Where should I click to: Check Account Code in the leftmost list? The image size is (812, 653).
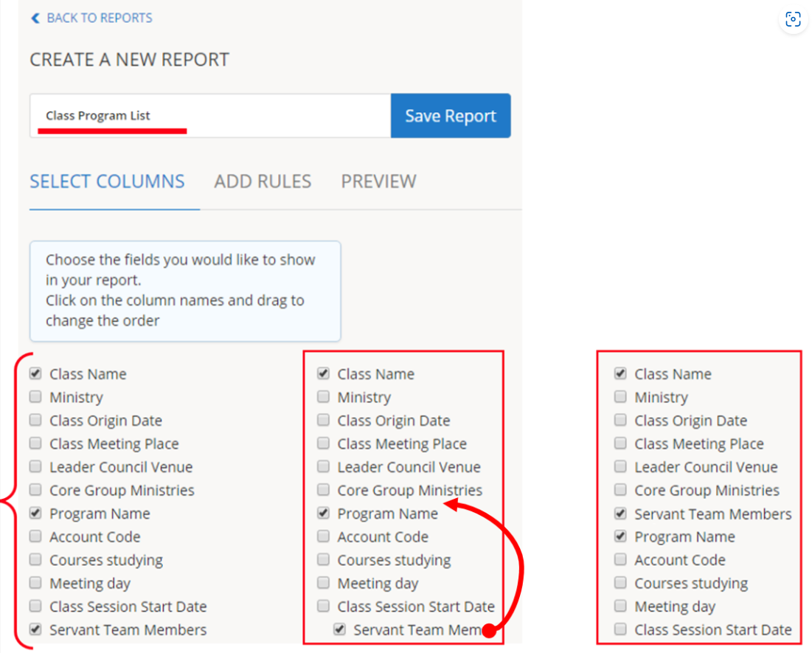coord(35,536)
